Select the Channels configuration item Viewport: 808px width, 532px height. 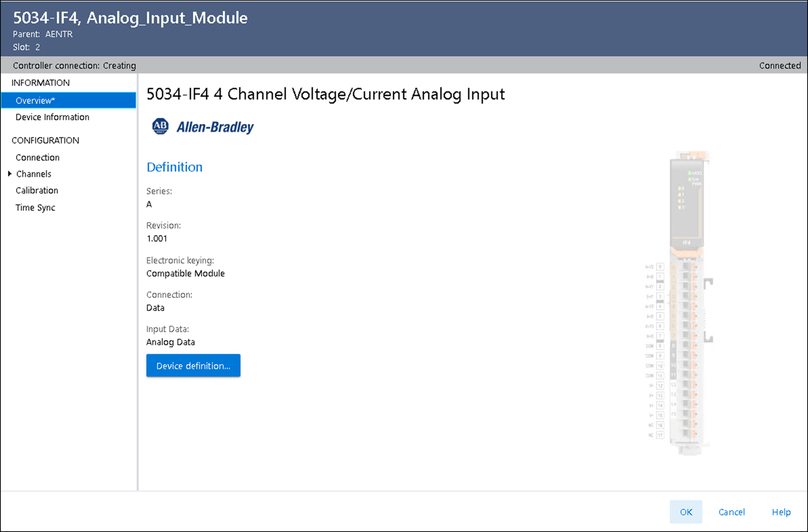34,174
